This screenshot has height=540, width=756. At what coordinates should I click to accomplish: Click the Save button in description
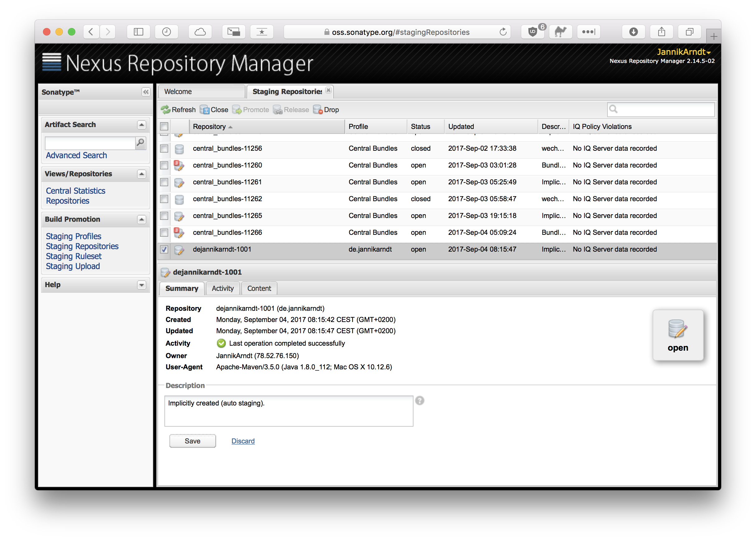click(x=193, y=441)
